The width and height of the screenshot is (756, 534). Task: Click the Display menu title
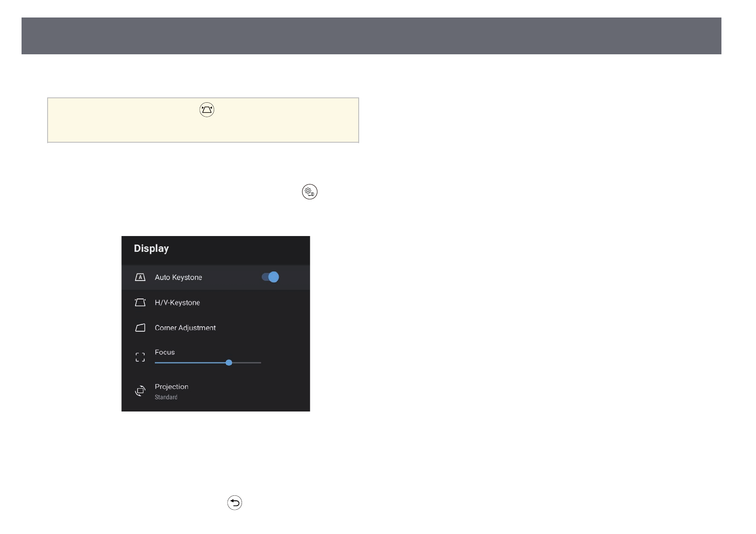coord(151,249)
